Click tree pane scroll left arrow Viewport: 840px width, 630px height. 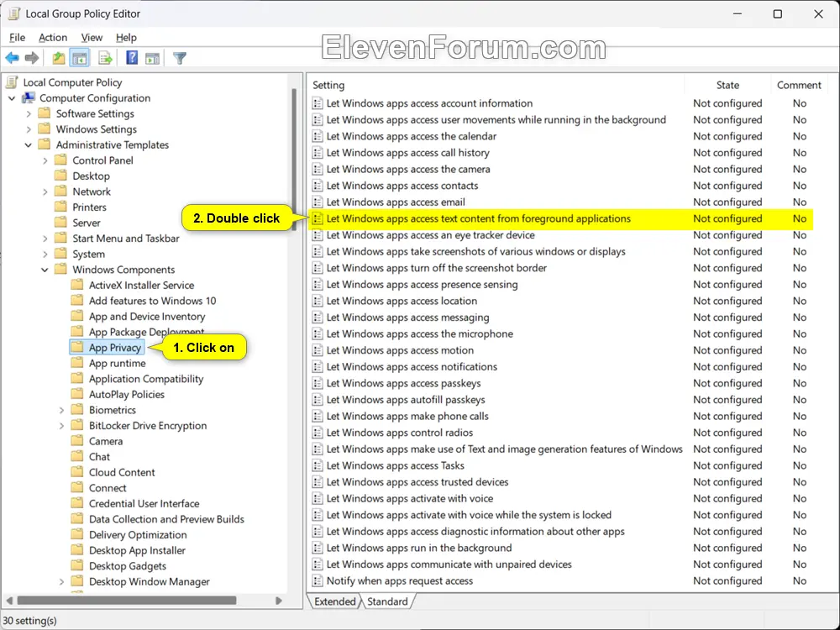[9, 601]
